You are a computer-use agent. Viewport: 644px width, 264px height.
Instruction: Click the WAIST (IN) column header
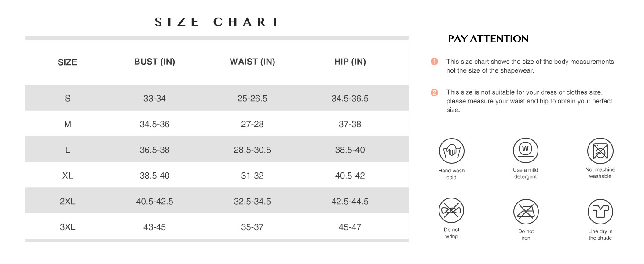pyautogui.click(x=252, y=62)
